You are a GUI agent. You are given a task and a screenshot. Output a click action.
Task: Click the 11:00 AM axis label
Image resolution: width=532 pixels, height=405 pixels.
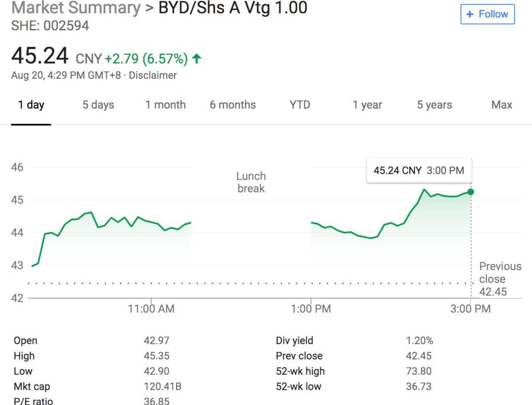click(151, 309)
